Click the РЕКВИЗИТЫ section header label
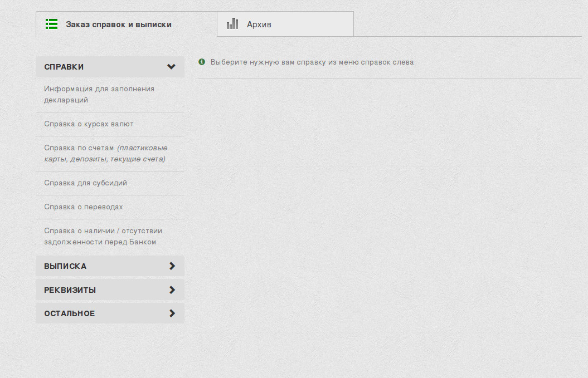Image resolution: width=588 pixels, height=378 pixels. tap(70, 290)
